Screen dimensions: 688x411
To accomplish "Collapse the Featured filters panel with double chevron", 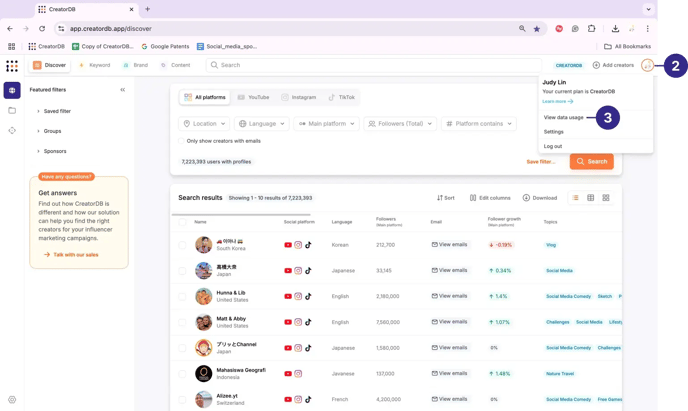I will coord(123,89).
